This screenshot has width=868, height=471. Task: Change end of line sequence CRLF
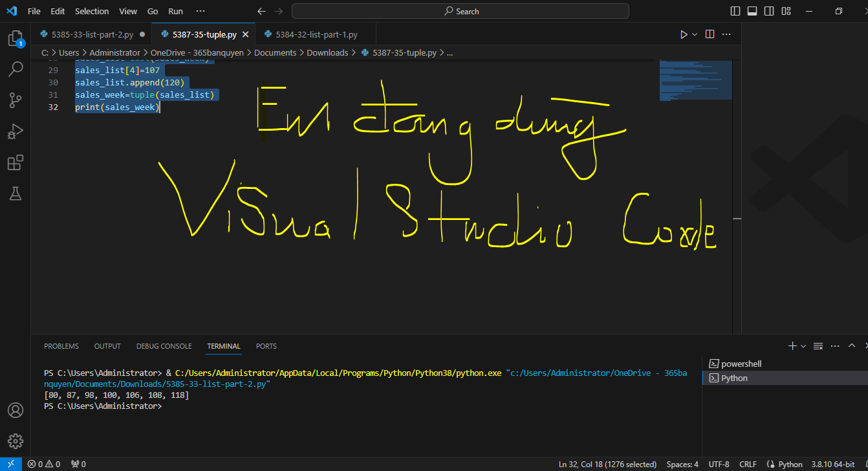point(748,464)
